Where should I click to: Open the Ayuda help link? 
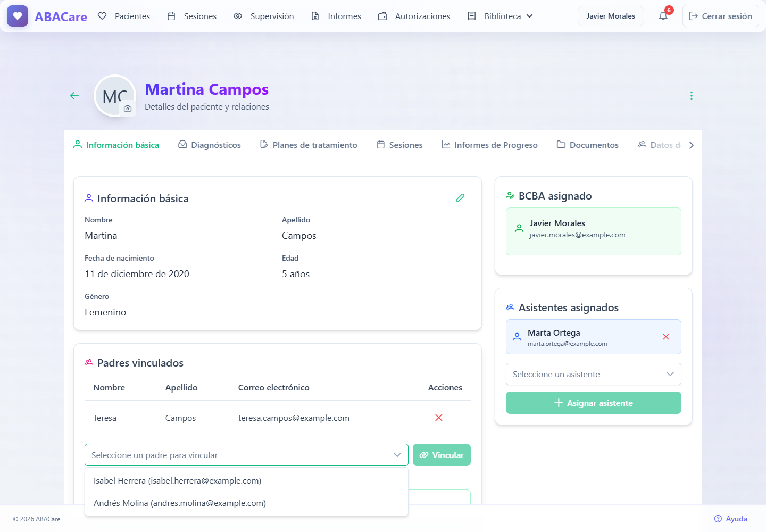click(x=731, y=519)
